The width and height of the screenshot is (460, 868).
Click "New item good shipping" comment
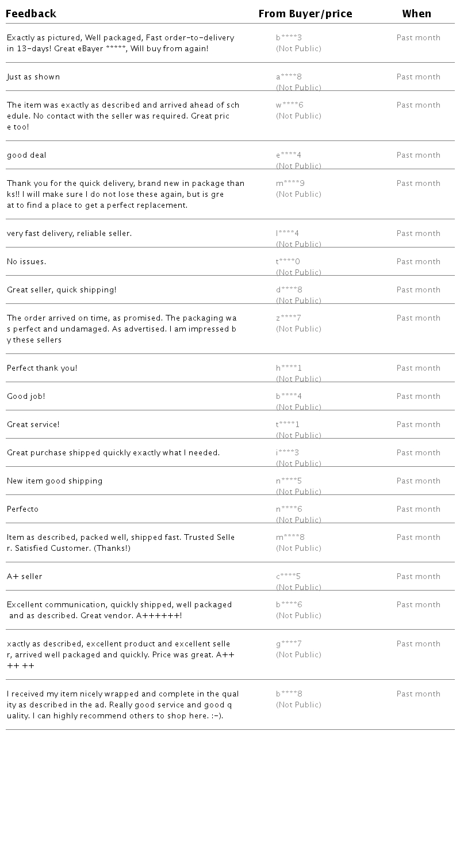click(x=55, y=481)
